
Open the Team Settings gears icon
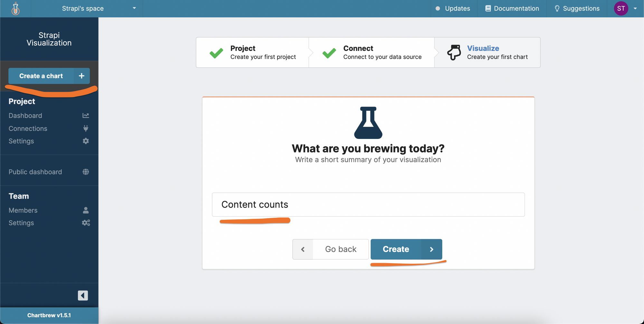[x=86, y=222]
